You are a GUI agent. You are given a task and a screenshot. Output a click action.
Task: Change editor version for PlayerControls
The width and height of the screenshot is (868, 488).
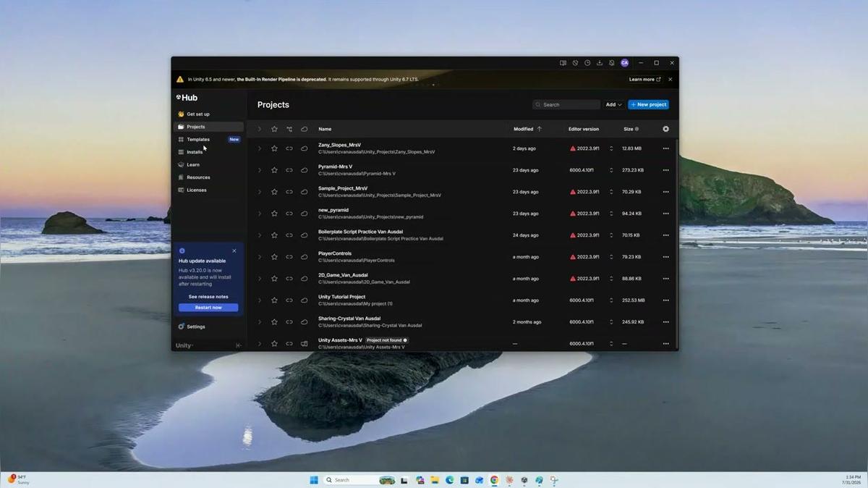611,257
